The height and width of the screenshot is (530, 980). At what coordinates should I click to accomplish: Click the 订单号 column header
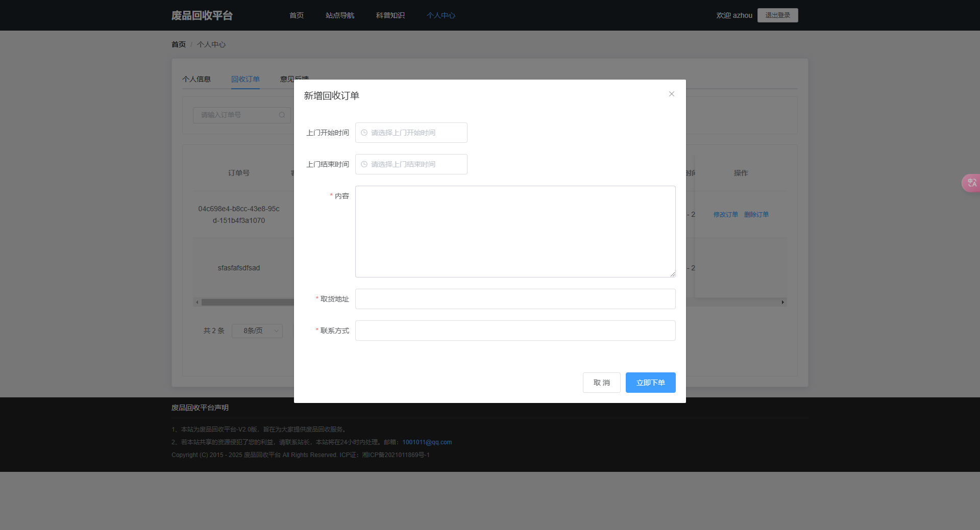pyautogui.click(x=239, y=173)
